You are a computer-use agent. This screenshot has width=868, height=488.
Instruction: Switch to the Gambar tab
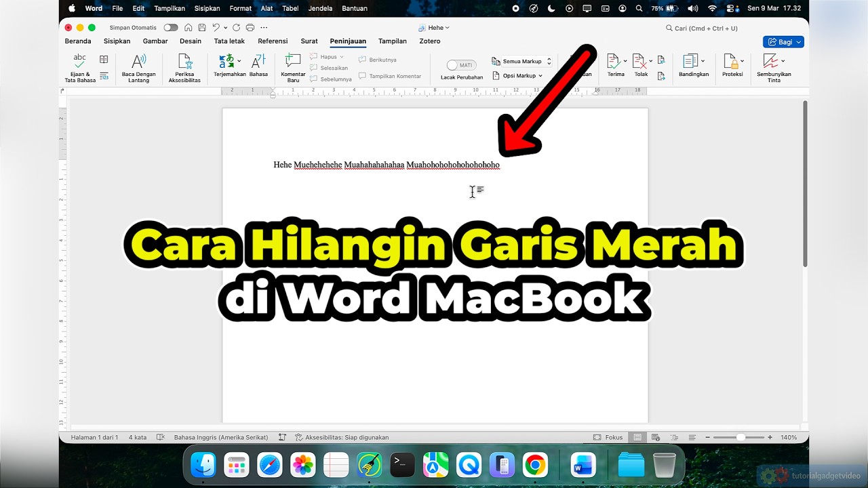tap(155, 41)
